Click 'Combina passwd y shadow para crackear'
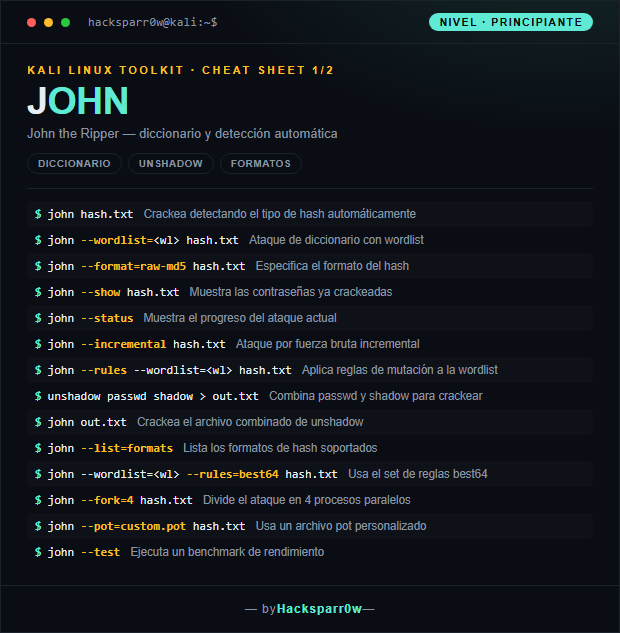The image size is (620, 633). [x=375, y=396]
